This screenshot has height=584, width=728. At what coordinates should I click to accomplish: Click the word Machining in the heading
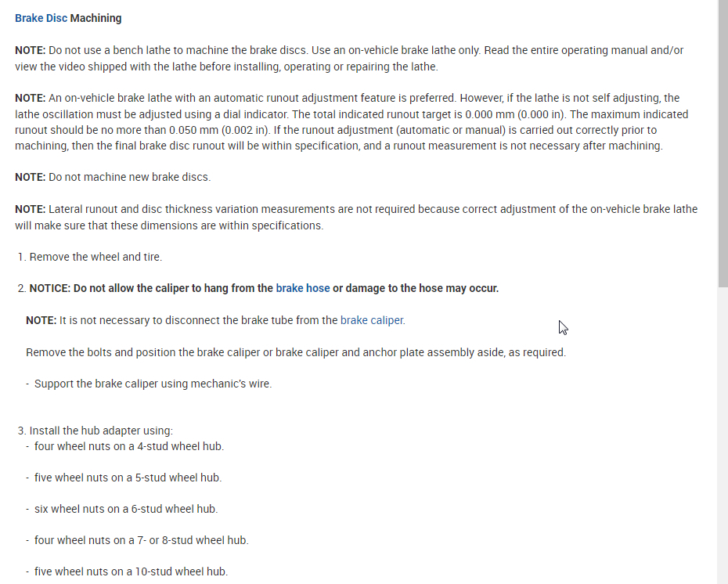tap(96, 18)
